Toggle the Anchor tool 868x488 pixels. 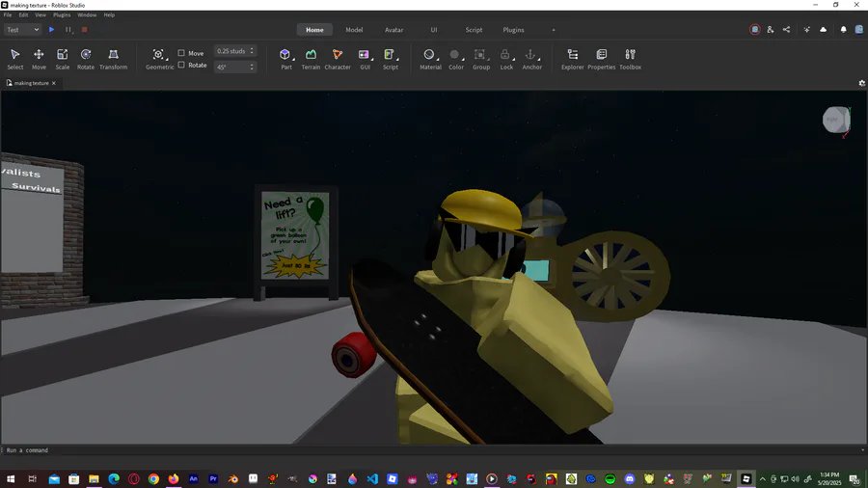pos(530,55)
